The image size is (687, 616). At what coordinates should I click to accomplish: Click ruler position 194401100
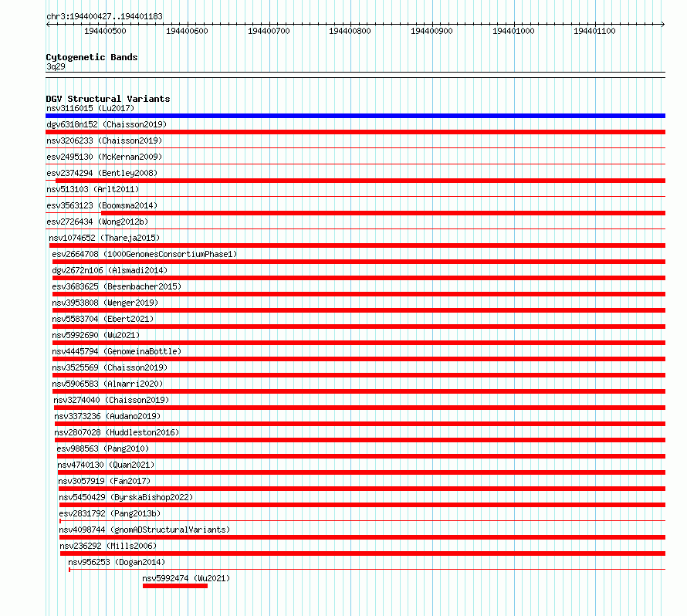coord(594,31)
